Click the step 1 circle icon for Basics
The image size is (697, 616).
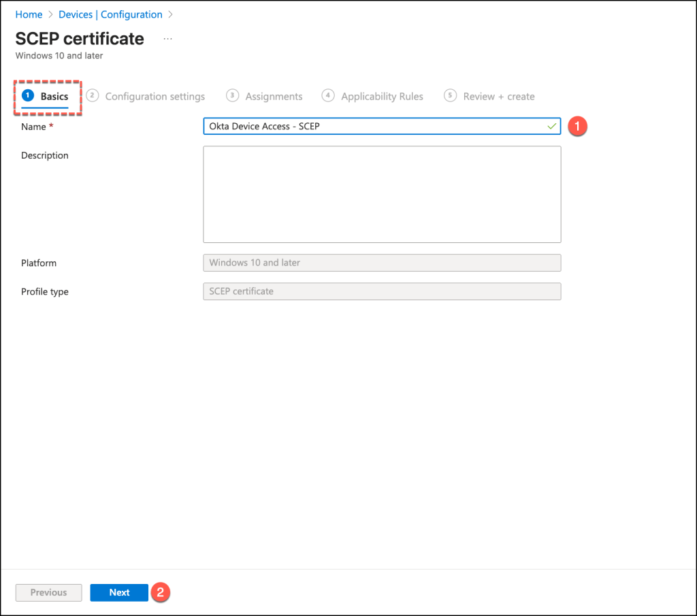[28, 96]
